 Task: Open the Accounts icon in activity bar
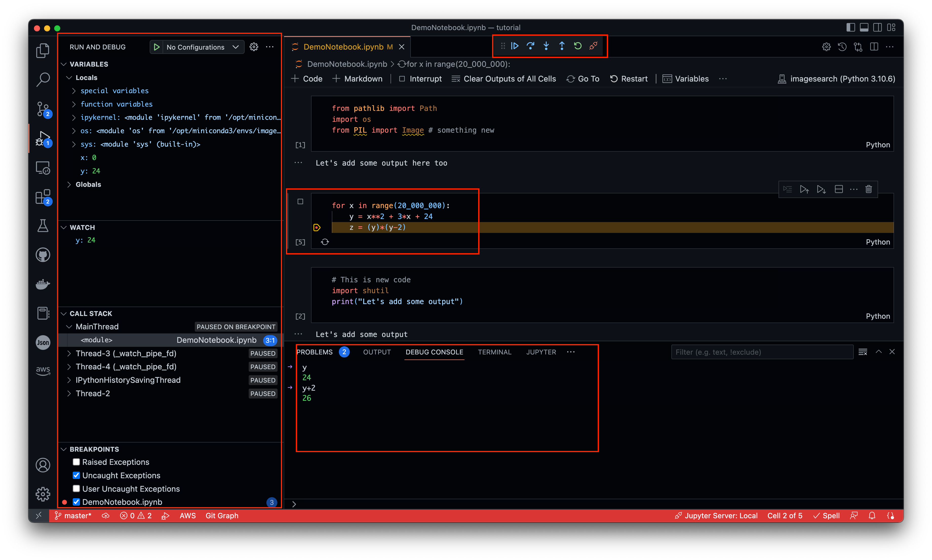[x=43, y=465]
